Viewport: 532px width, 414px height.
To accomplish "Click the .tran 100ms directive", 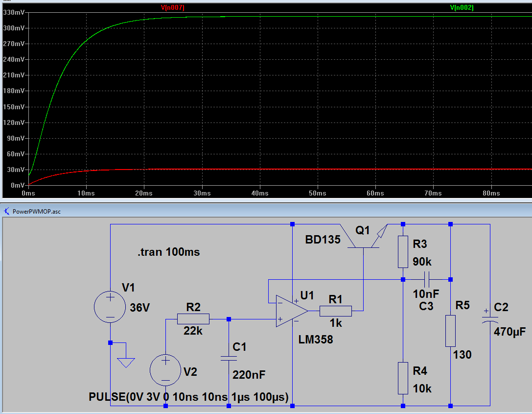I will click(x=169, y=252).
